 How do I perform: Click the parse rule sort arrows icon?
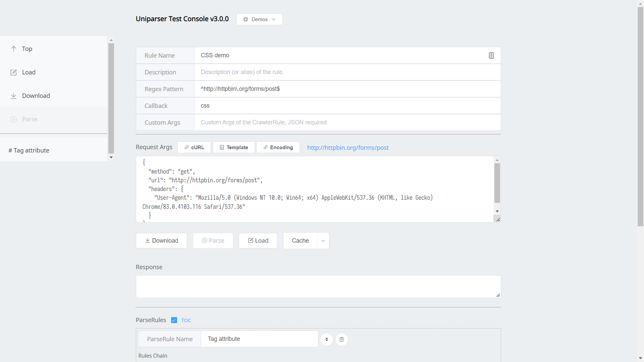[326, 339]
